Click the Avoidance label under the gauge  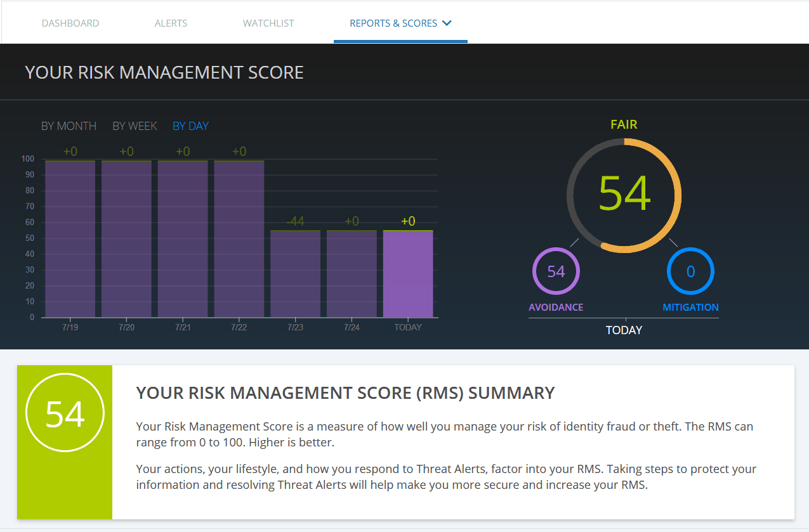pyautogui.click(x=556, y=308)
